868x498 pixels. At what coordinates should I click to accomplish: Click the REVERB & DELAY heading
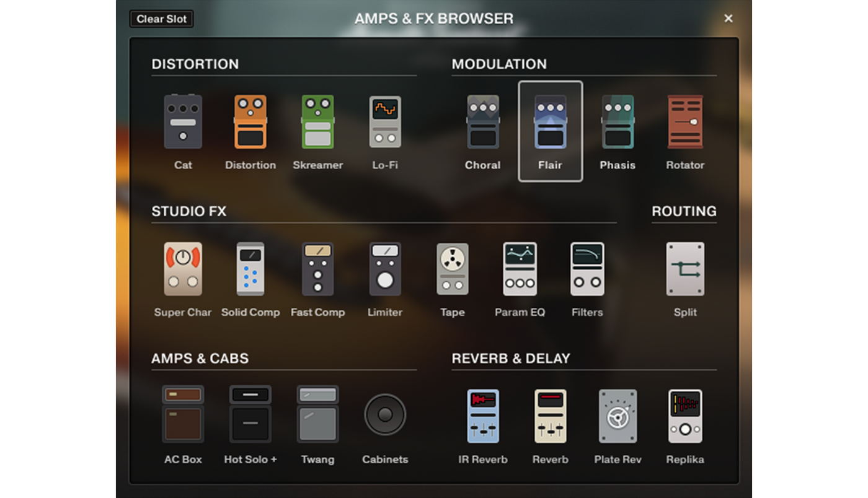click(x=511, y=358)
